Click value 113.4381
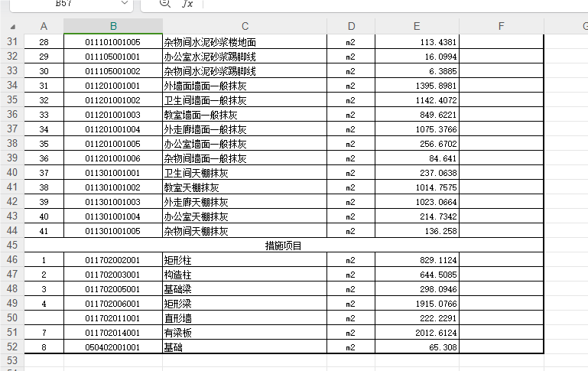Screen dimensions: 588x371 tap(417, 42)
